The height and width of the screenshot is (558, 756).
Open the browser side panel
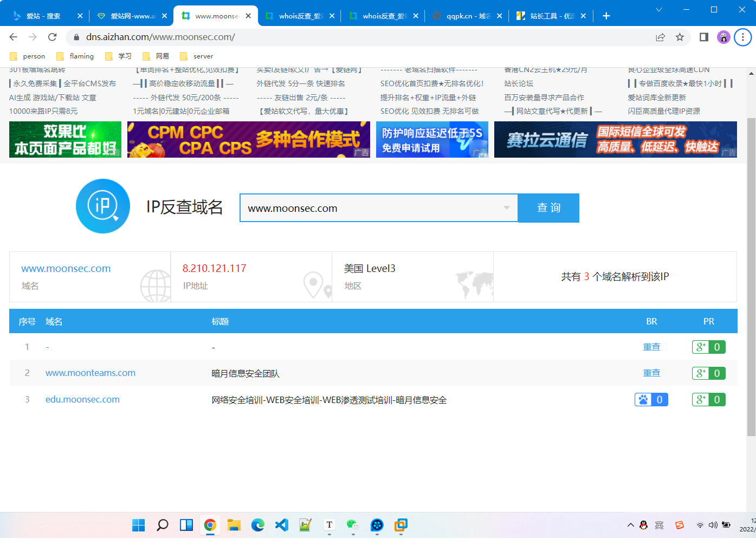click(x=704, y=37)
